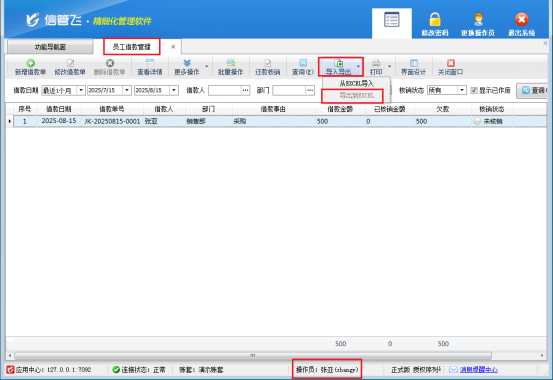Click the 借款人 input field
Viewport: 553px width, 380px height.
(225, 90)
